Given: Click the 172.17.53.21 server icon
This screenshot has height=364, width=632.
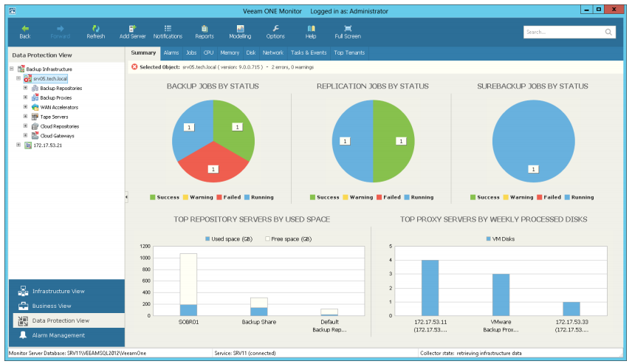Looking at the screenshot, I should 28,145.
